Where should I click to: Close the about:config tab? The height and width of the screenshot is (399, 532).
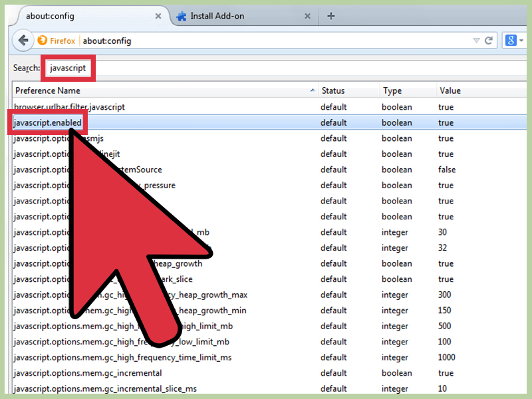click(157, 16)
